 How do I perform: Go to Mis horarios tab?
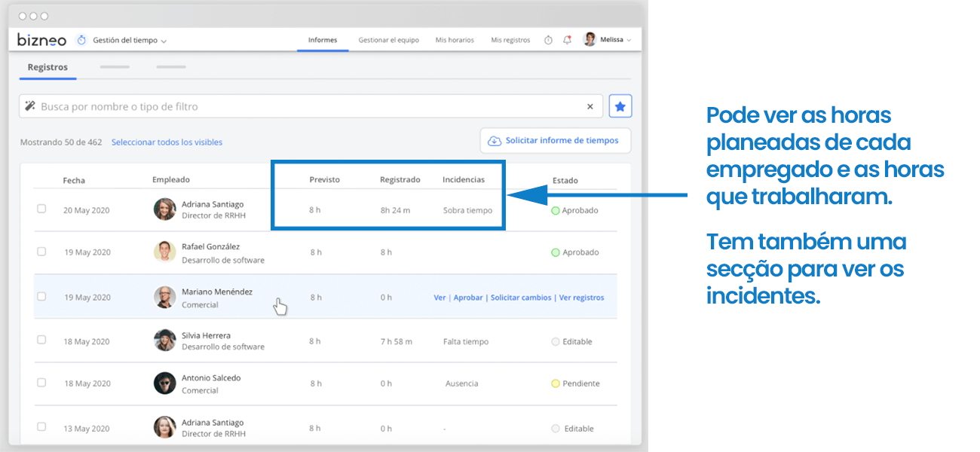(x=455, y=40)
